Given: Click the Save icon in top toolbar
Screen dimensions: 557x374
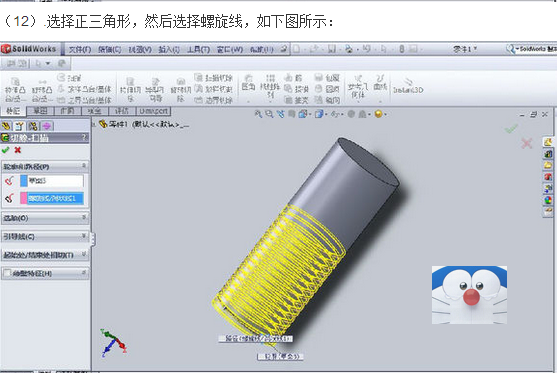Looking at the screenshot, I should pyautogui.click(x=331, y=49).
